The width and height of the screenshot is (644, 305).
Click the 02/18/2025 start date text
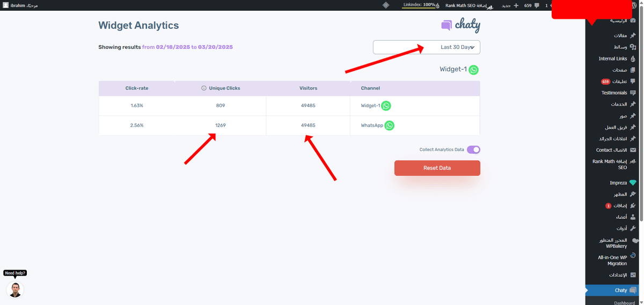(173, 47)
